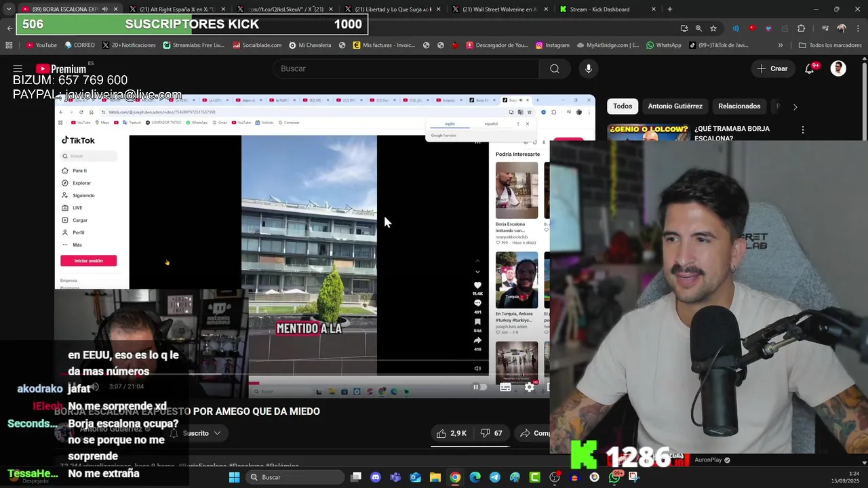Click the Crear button

click(x=772, y=68)
